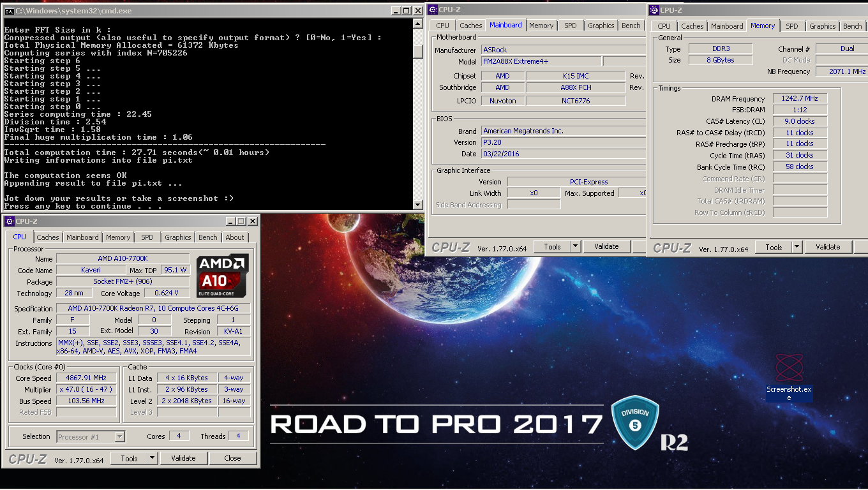Select Memory tab in Mainboard window
Image resolution: width=868 pixels, height=490 pixels.
[541, 26]
